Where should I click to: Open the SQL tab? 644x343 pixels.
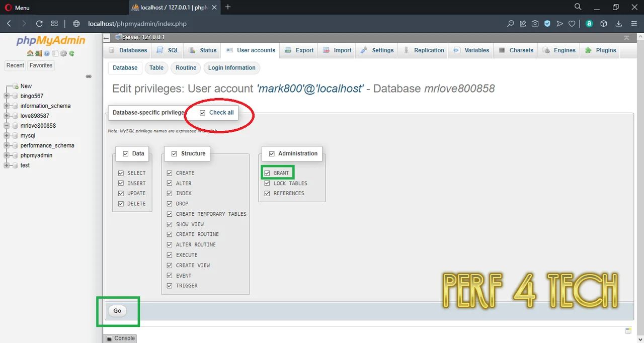point(168,50)
